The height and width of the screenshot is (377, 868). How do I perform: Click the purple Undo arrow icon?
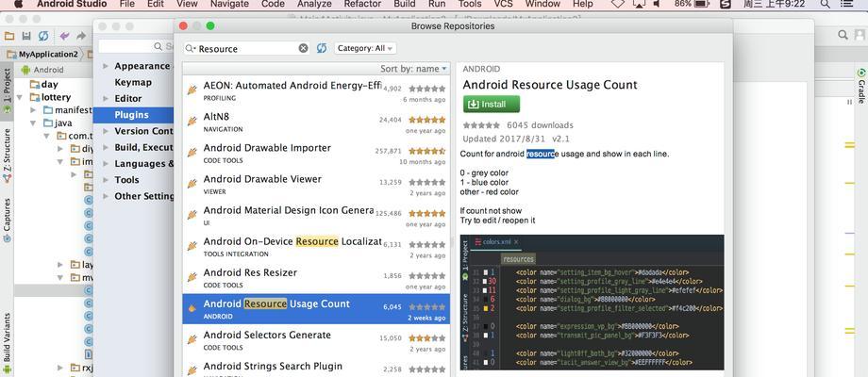pos(65,36)
